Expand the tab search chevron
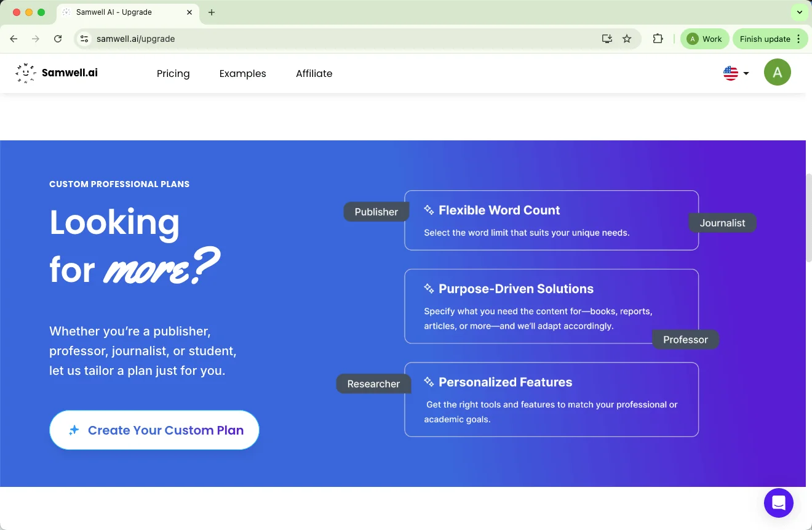 (799, 12)
